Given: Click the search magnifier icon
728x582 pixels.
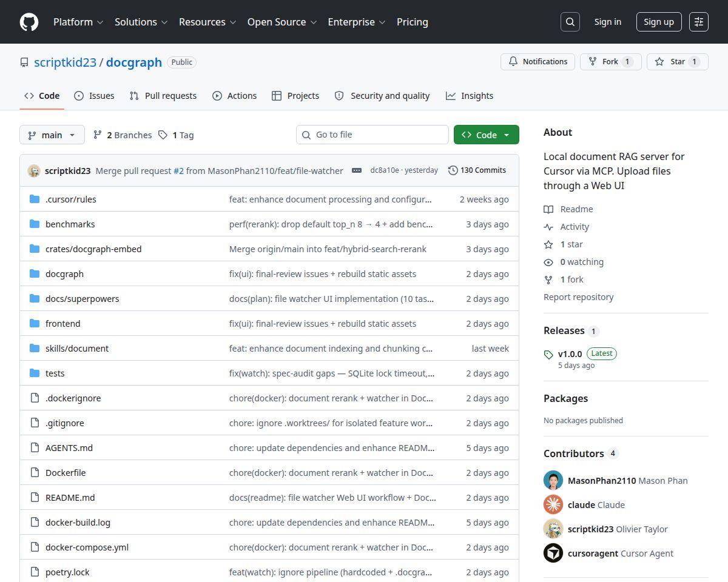Looking at the screenshot, I should coord(570,22).
